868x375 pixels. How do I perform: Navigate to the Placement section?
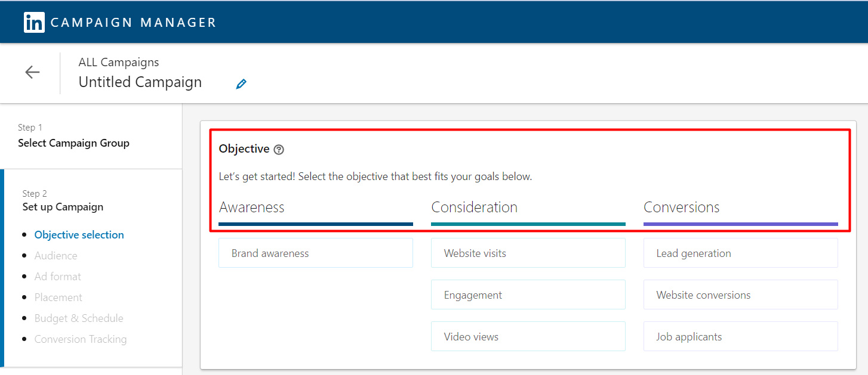pyautogui.click(x=59, y=297)
